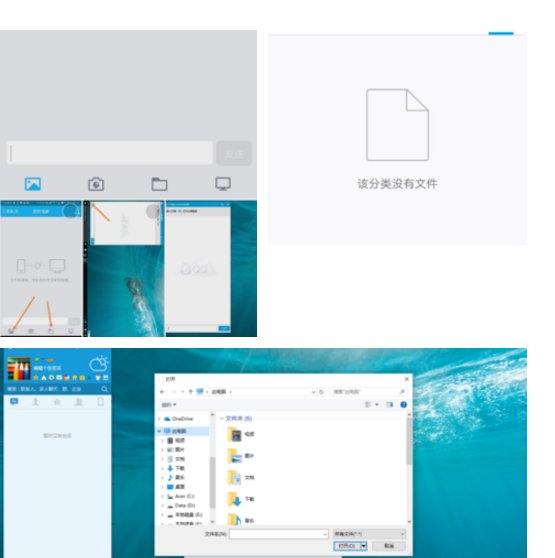Image resolution: width=555 pixels, height=558 pixels.
Task: Open the Pictures folder icon in file list
Action: point(235,456)
